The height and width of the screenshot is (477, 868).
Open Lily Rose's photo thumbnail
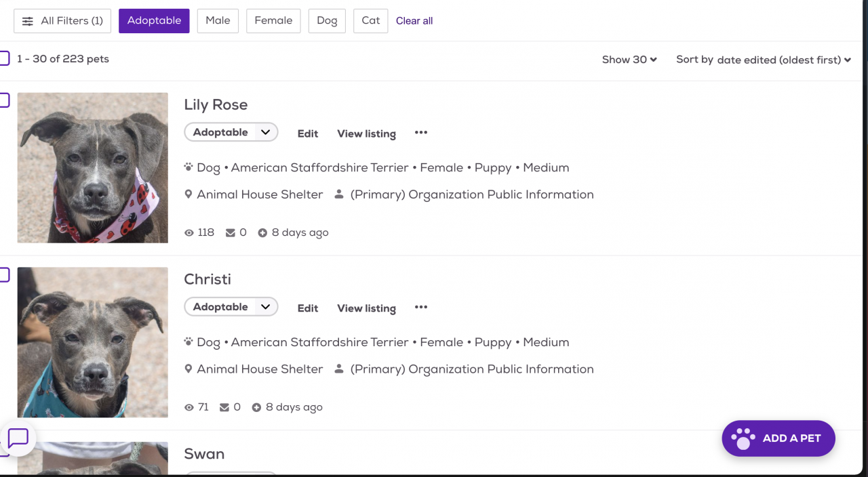pyautogui.click(x=93, y=168)
